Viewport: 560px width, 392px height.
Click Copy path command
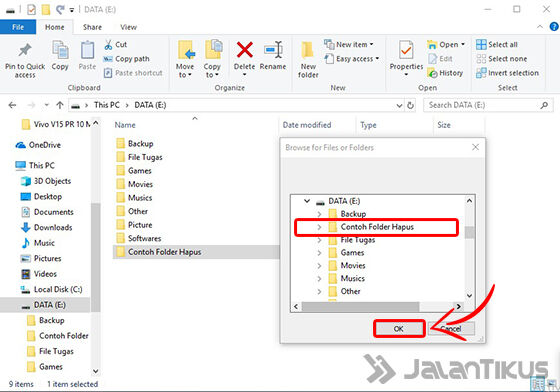point(126,59)
